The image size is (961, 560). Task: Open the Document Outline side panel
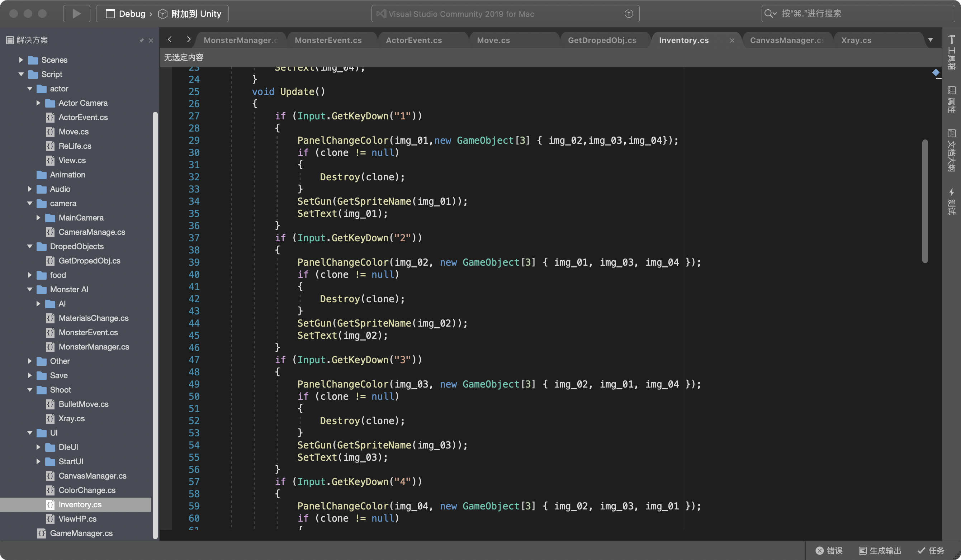[951, 150]
